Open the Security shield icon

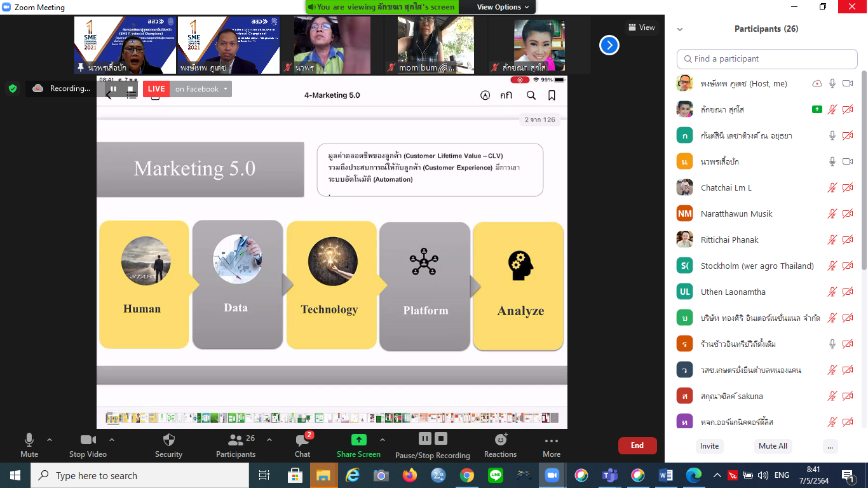pos(168,440)
